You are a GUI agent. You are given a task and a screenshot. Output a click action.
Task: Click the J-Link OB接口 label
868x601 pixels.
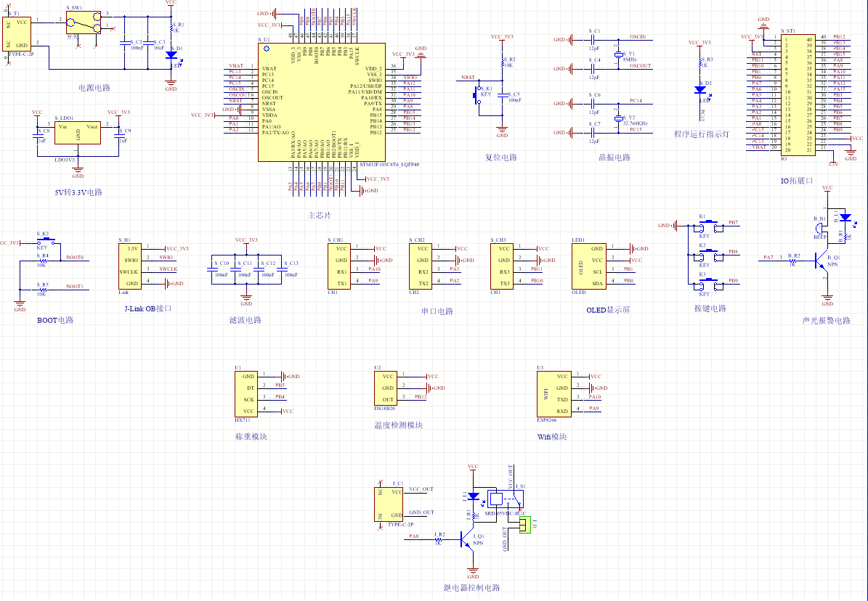(147, 308)
